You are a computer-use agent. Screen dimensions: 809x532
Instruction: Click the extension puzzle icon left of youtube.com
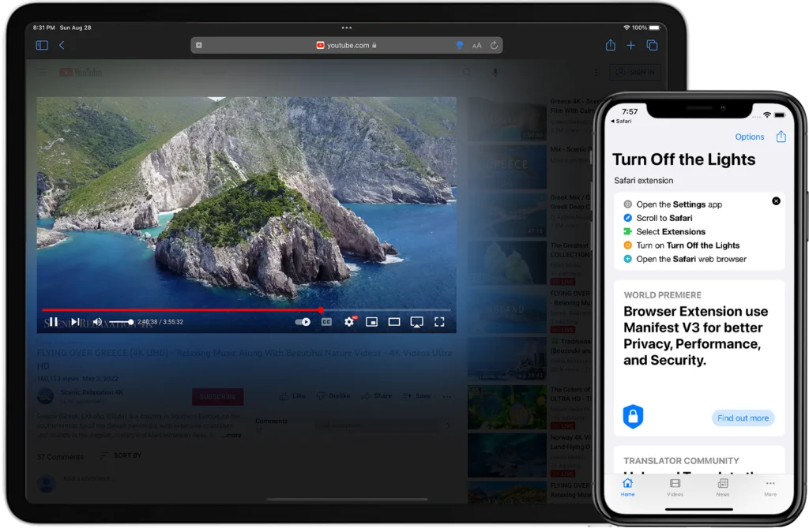point(198,45)
